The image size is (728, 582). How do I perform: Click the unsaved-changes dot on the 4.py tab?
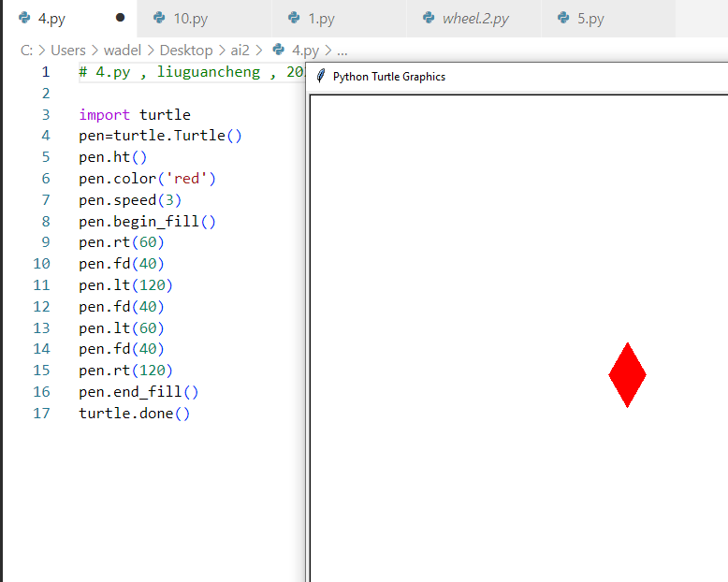pyautogui.click(x=120, y=18)
